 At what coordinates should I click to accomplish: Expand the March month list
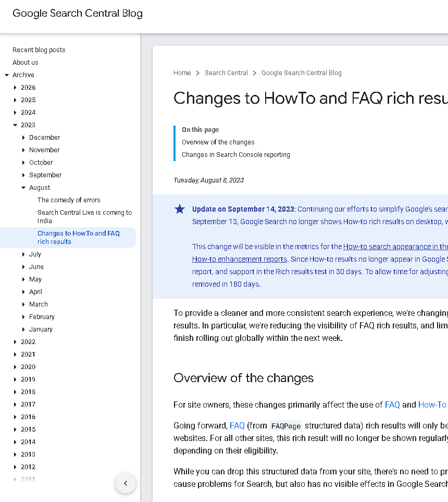tap(23, 304)
